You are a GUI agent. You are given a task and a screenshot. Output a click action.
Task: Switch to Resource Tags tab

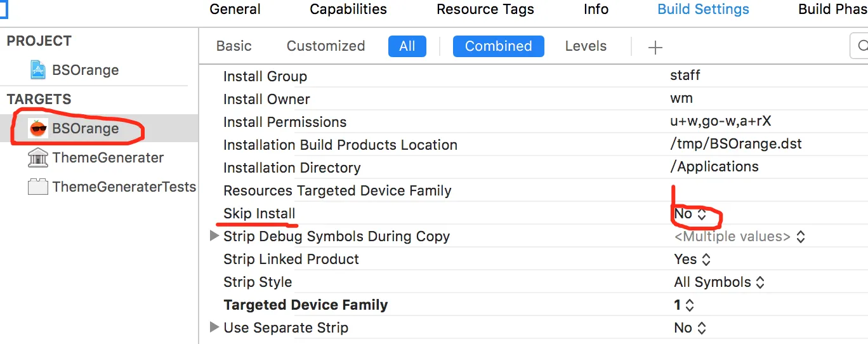coord(485,10)
